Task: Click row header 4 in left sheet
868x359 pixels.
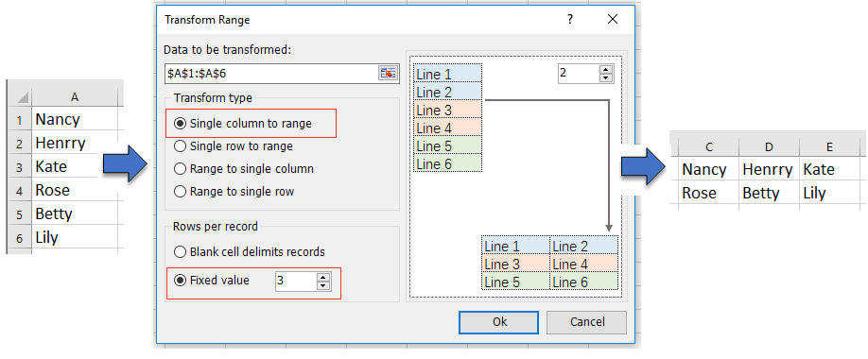Action: pos(20,191)
